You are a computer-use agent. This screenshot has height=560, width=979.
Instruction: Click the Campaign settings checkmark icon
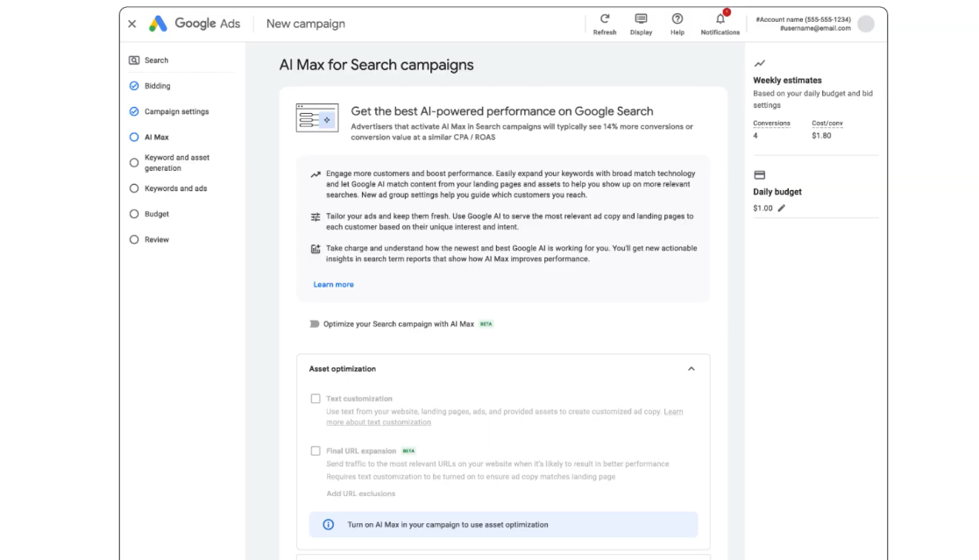133,111
